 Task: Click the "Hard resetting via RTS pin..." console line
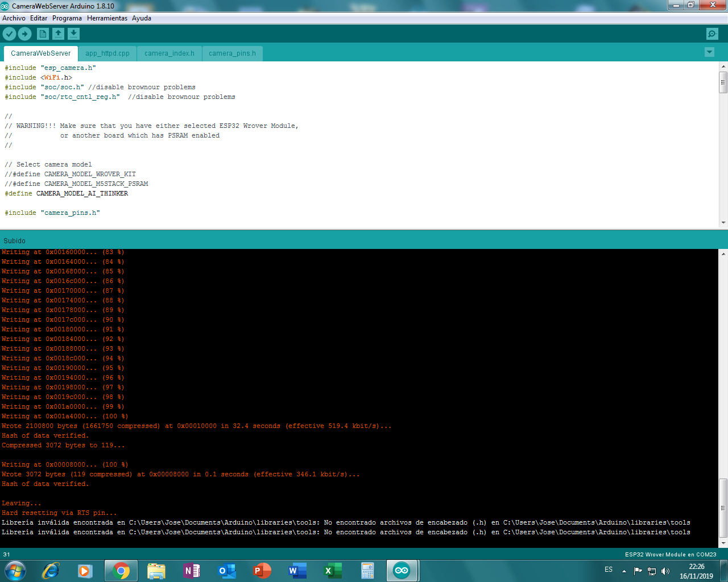point(59,513)
